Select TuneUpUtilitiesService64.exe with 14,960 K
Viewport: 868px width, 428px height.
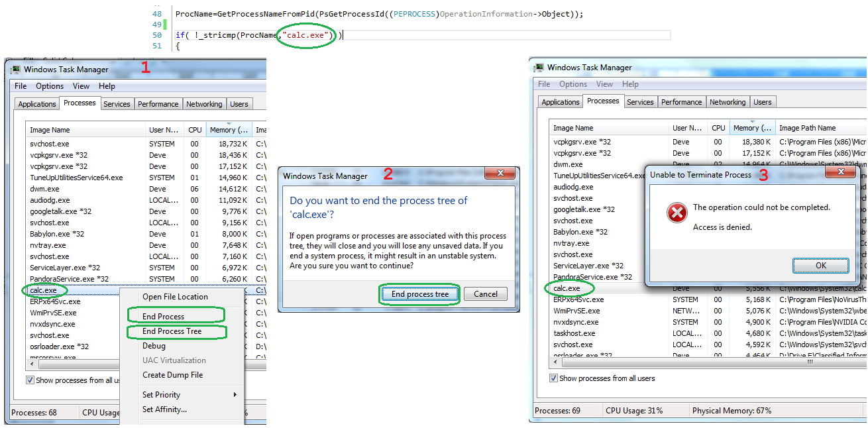[x=146, y=178]
